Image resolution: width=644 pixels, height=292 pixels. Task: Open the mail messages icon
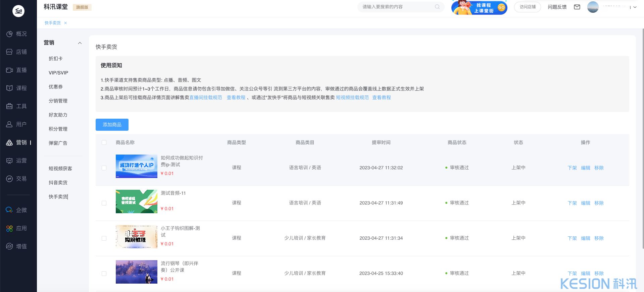577,7
